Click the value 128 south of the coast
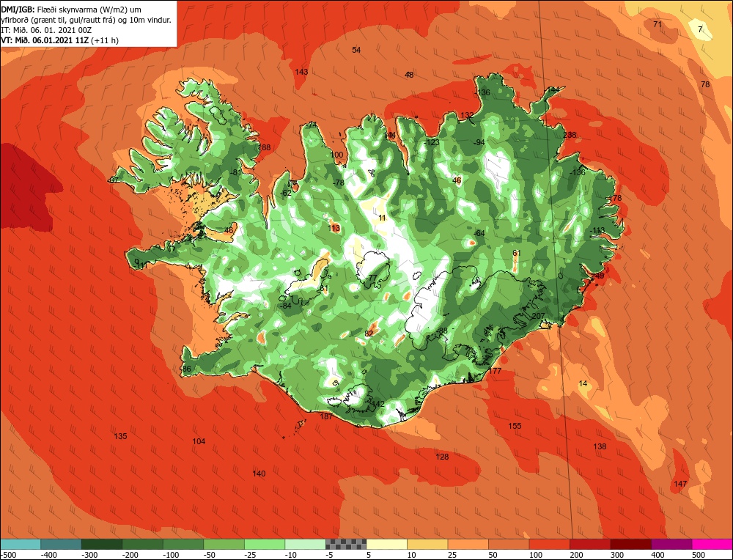The image size is (733, 560). 442,457
